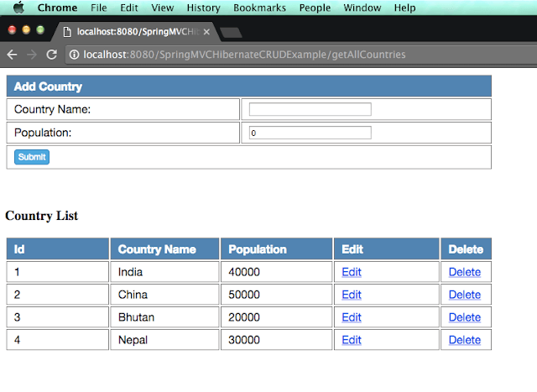Screen dimensions: 537x392
Task: Click the site info icon in address bar
Action: click(x=75, y=55)
